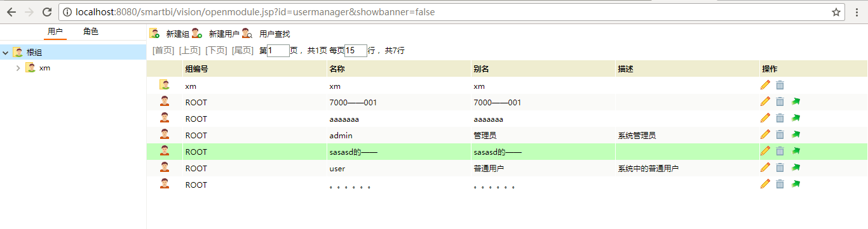
Task: Reload the page with browser refresh
Action: pos(47,12)
